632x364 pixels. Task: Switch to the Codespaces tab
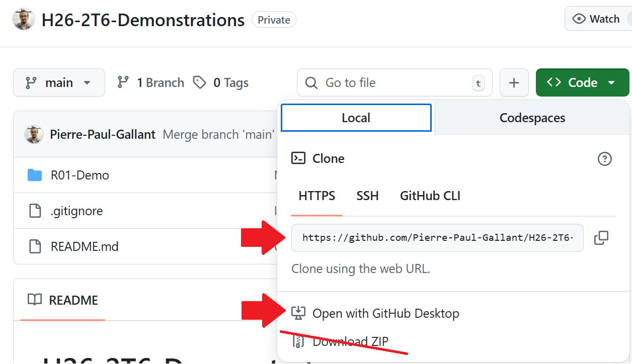click(x=532, y=118)
